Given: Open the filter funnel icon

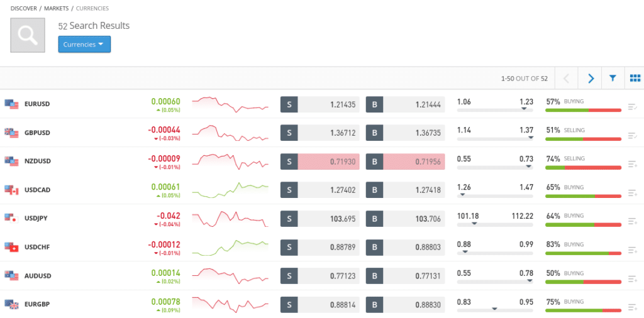Looking at the screenshot, I should (612, 79).
